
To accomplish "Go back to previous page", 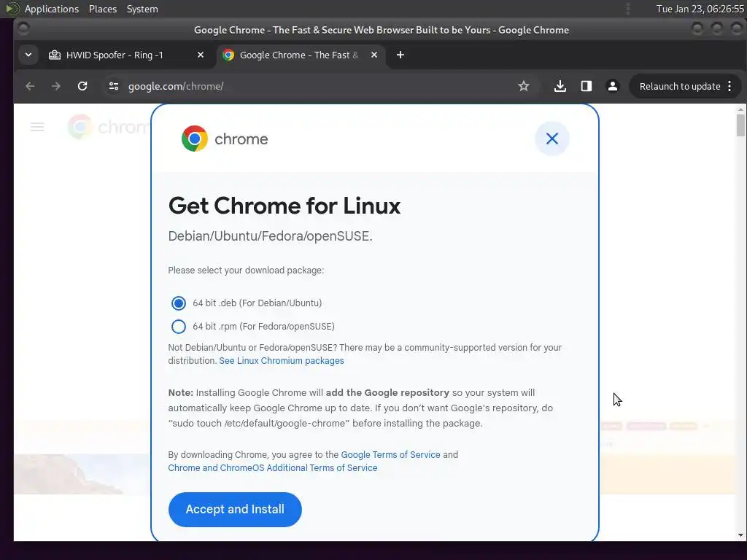I will [x=30, y=86].
